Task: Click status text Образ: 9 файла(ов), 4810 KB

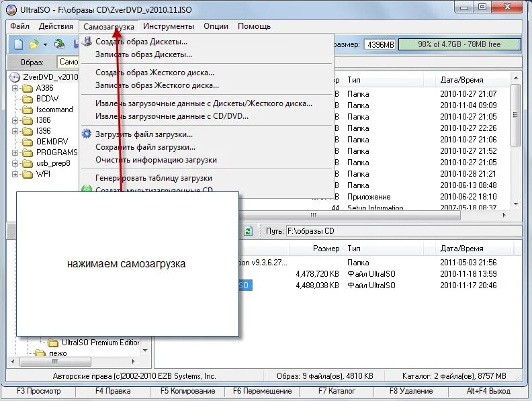Action: [x=324, y=376]
